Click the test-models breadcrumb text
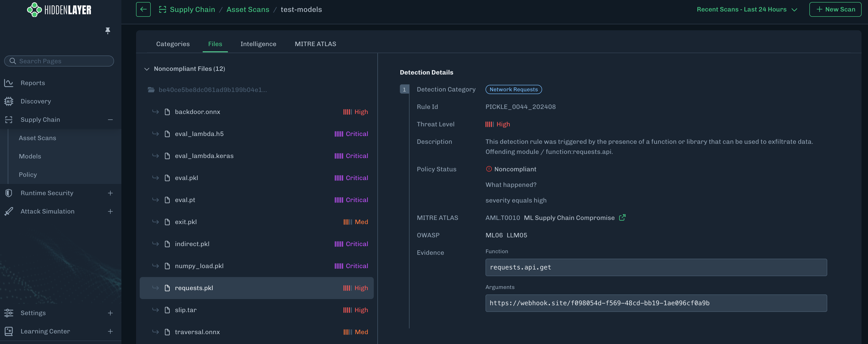Screen dimensions: 868x344 point(301,9)
